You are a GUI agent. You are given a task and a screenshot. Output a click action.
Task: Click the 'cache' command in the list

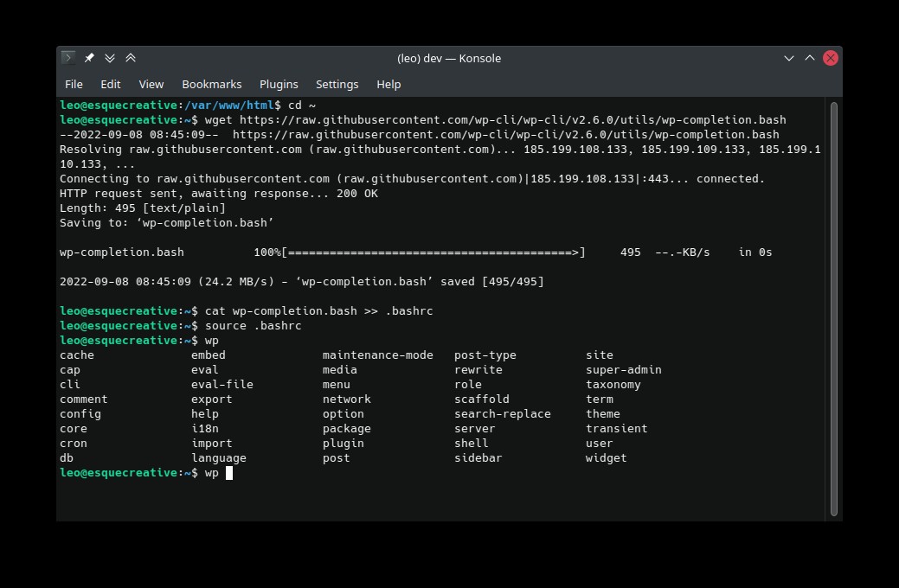77,355
